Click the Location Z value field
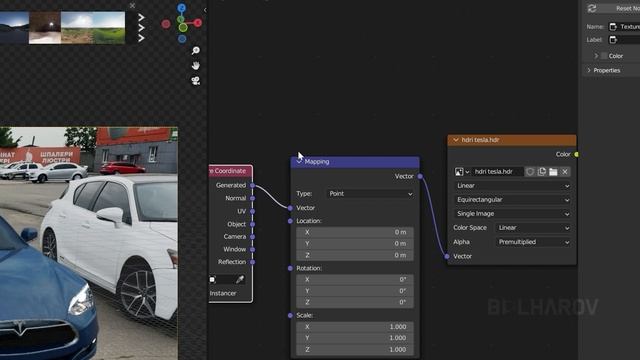 coord(354,255)
